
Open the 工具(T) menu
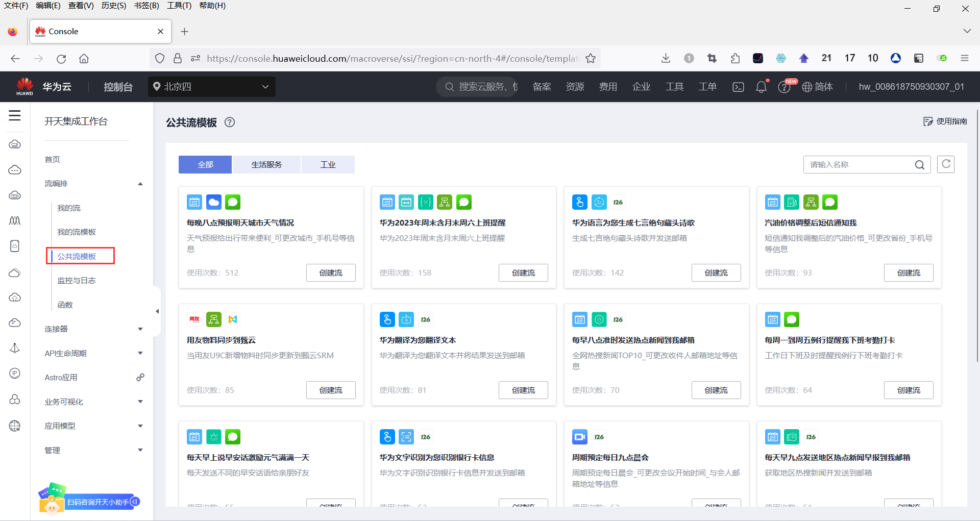179,6
